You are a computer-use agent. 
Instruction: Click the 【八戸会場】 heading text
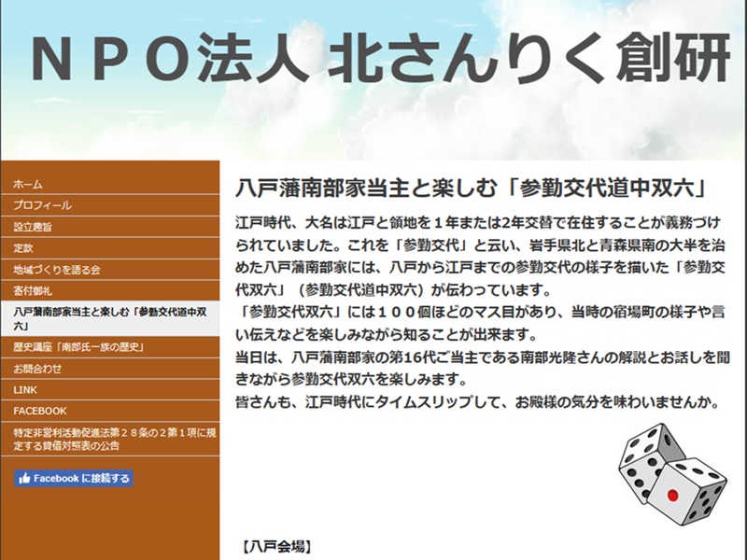tap(277, 547)
